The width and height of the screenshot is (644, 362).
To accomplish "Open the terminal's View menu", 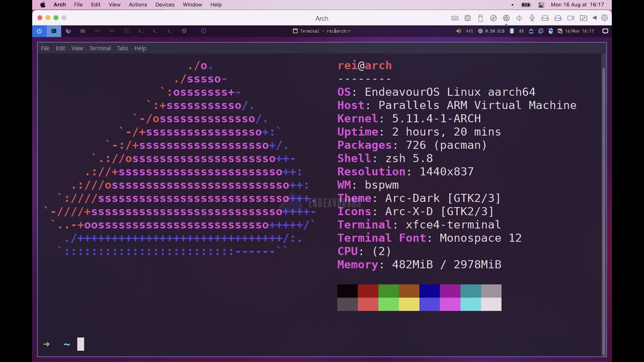I will [77, 48].
